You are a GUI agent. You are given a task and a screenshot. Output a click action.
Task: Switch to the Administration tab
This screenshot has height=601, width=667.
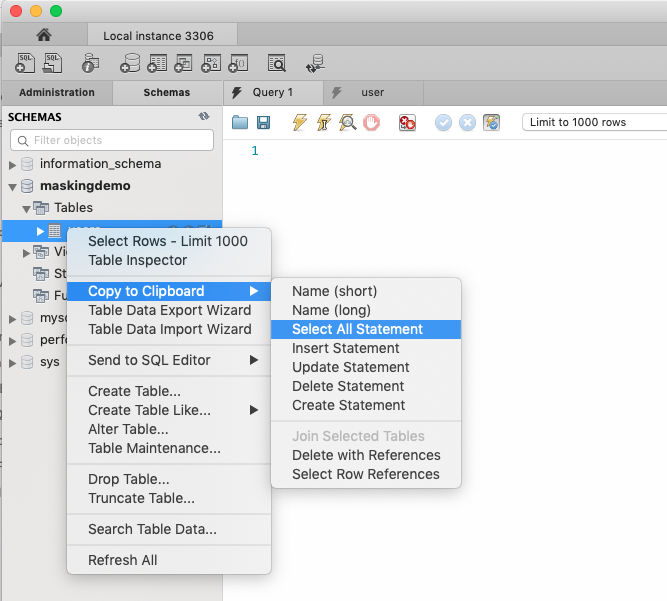tap(57, 92)
